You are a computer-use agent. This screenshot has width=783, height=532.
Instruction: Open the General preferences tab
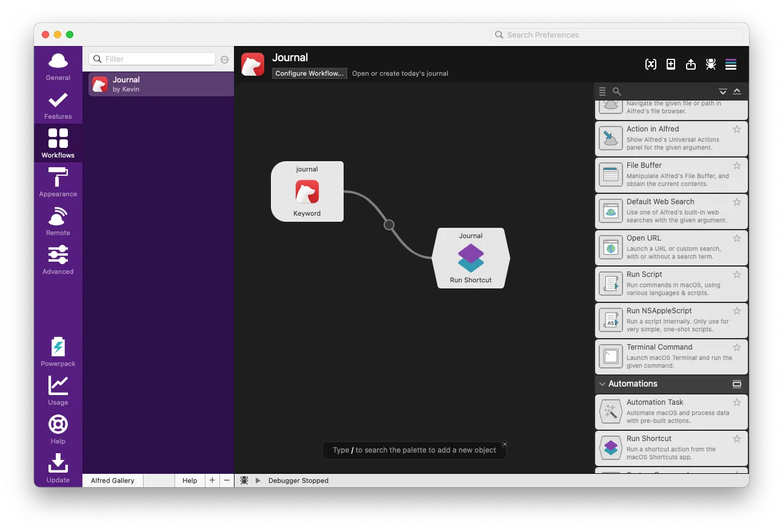point(58,67)
